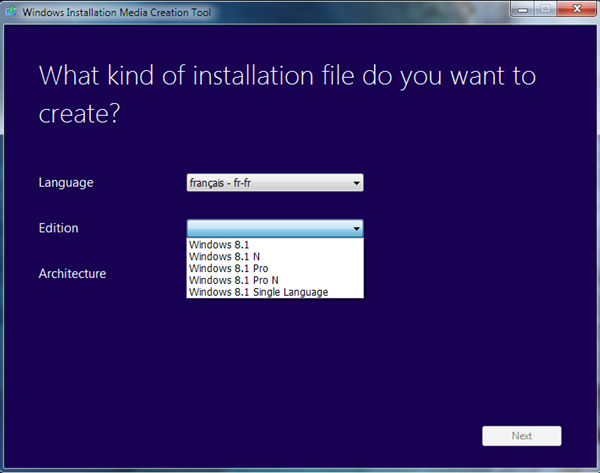
Task: Collapse the open Edition dropdown
Action: (275, 228)
